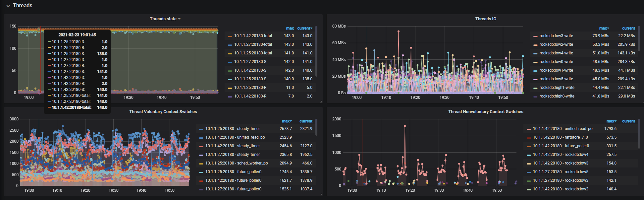Click the Threads IO panel title

pos(485,19)
